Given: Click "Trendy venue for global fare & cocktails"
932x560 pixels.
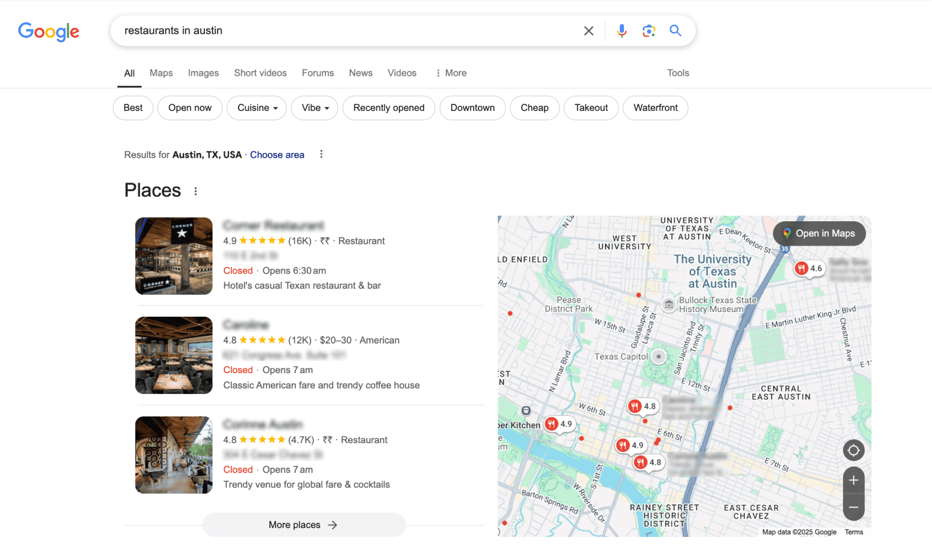Looking at the screenshot, I should point(307,485).
